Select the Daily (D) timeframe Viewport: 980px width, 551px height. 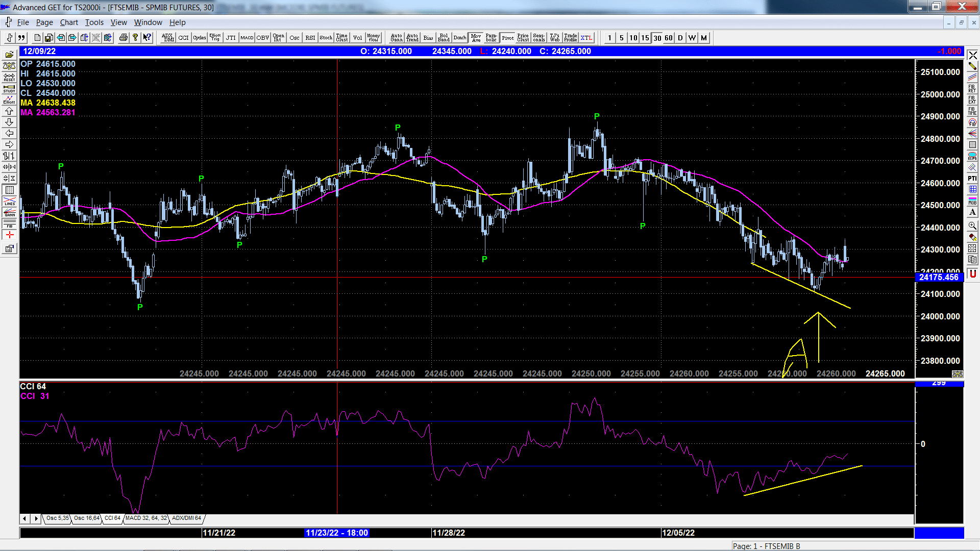680,38
